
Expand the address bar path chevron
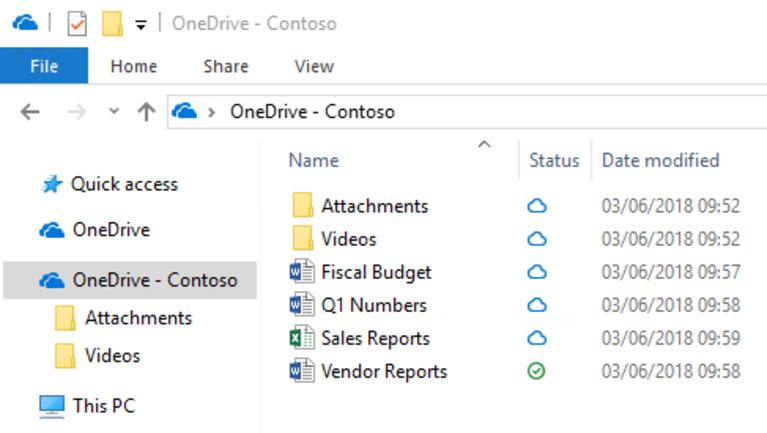(211, 113)
